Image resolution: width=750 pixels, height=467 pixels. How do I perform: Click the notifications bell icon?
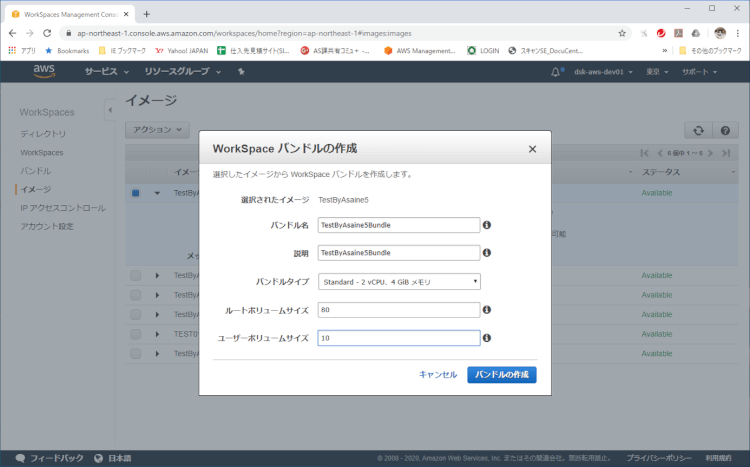point(556,72)
